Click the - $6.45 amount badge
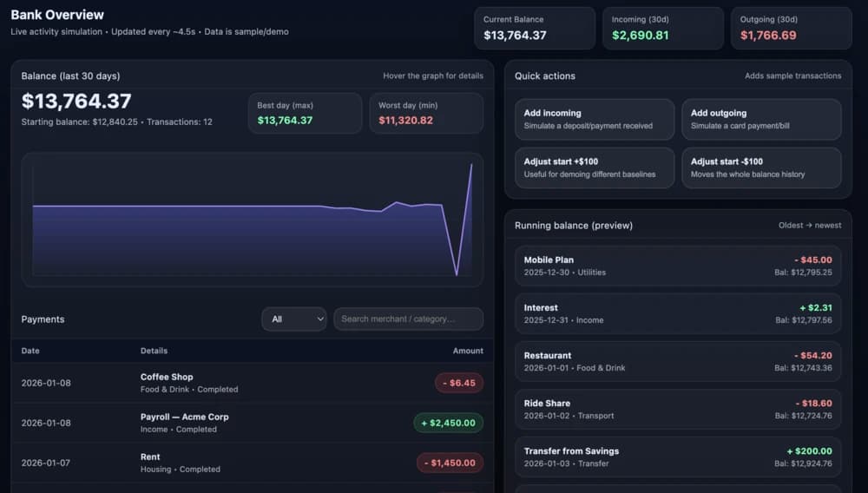 459,383
